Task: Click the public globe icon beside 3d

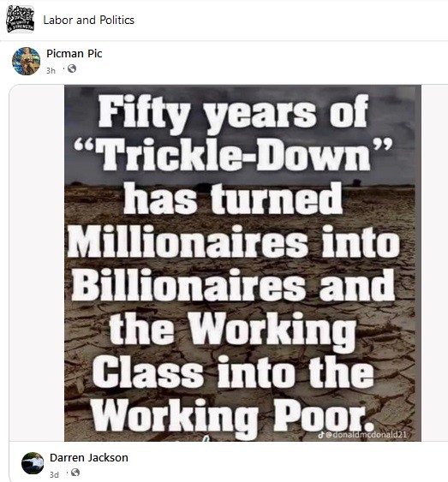Action: point(75,473)
